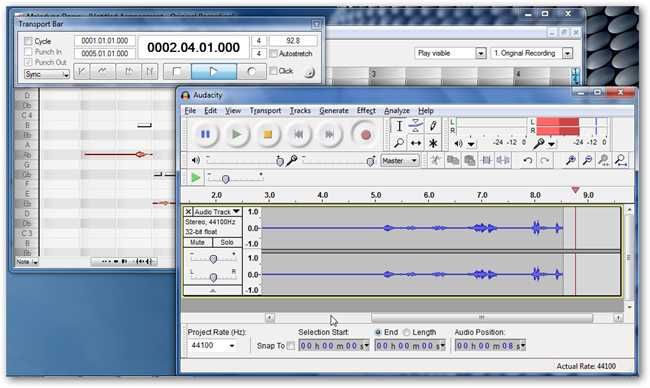This screenshot has height=388, width=650.
Task: Open the Analyze menu
Action: [397, 111]
